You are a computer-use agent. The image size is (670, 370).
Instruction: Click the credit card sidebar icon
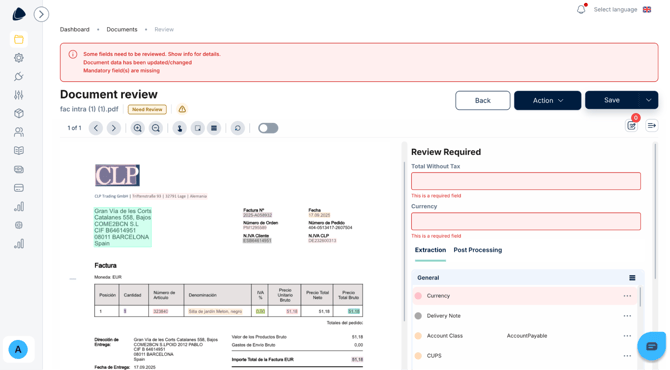coord(19,188)
